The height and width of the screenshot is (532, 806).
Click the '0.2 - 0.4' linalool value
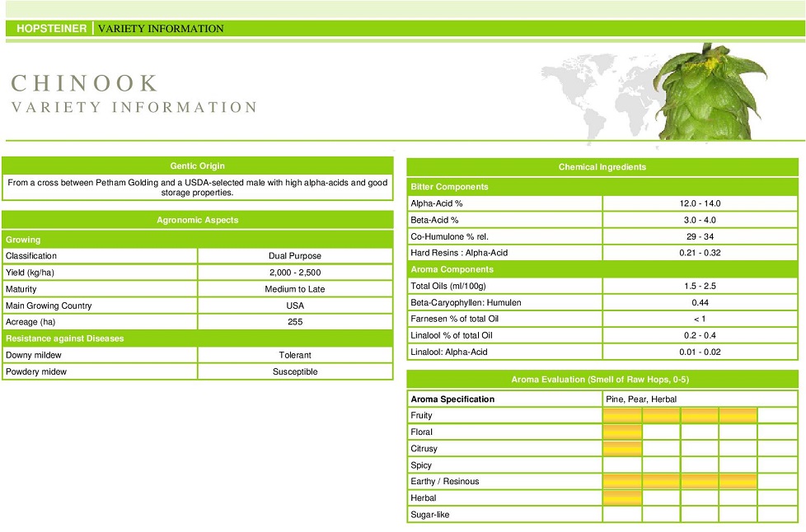point(701,335)
